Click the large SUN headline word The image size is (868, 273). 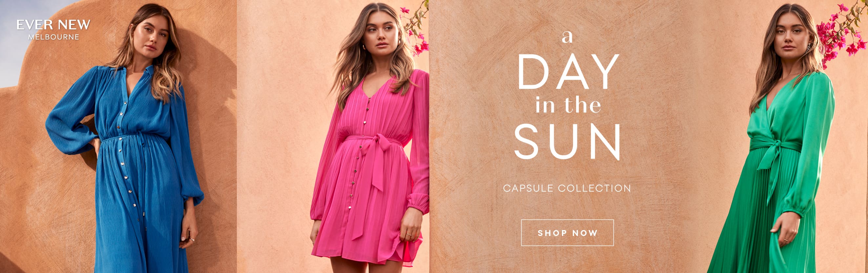(x=567, y=142)
